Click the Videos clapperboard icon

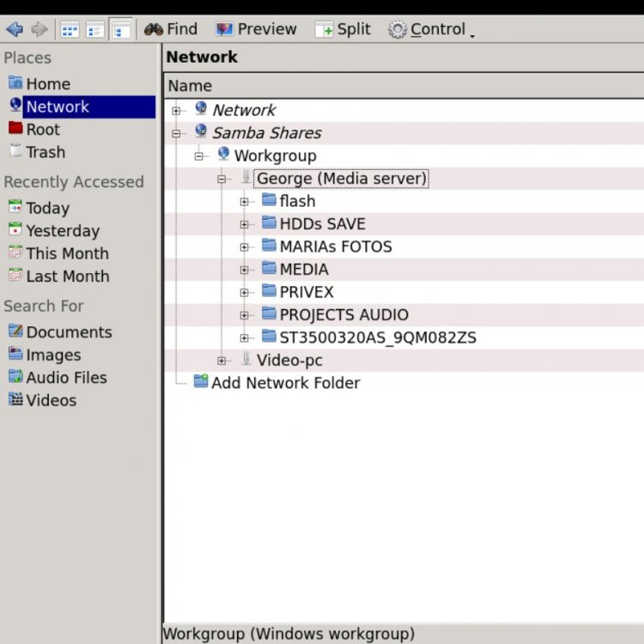(x=15, y=398)
